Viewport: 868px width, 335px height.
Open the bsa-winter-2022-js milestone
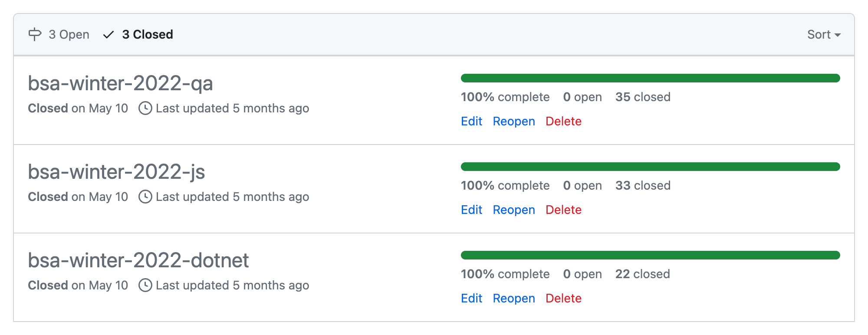[116, 171]
